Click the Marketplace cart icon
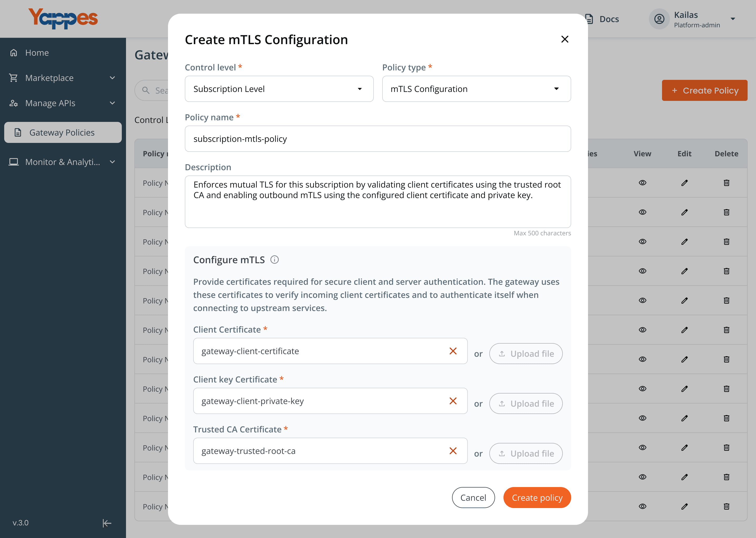Viewport: 756px width, 538px height. [14, 78]
